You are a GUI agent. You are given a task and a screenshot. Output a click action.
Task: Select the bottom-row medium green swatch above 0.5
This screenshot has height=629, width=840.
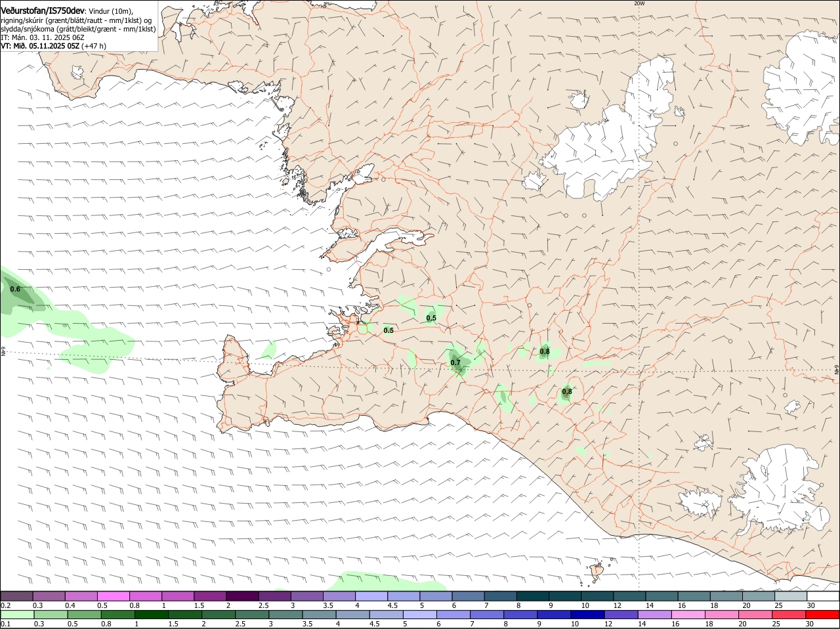coord(83,615)
